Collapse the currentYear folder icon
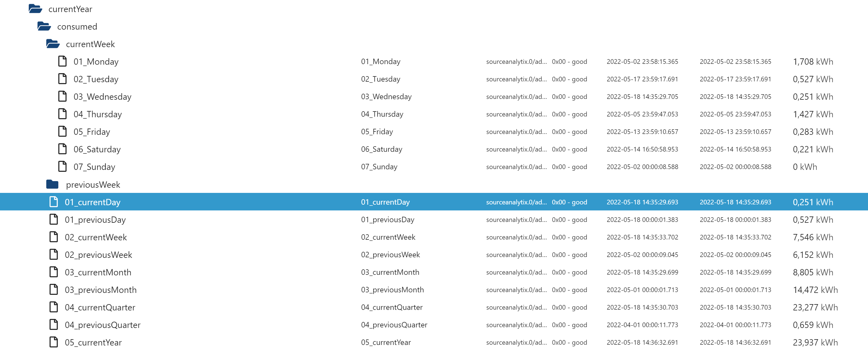Viewport: 868px width, 354px height. coord(35,9)
